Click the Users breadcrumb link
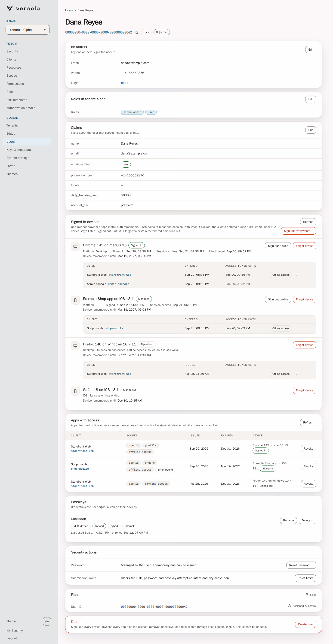 [69, 10]
